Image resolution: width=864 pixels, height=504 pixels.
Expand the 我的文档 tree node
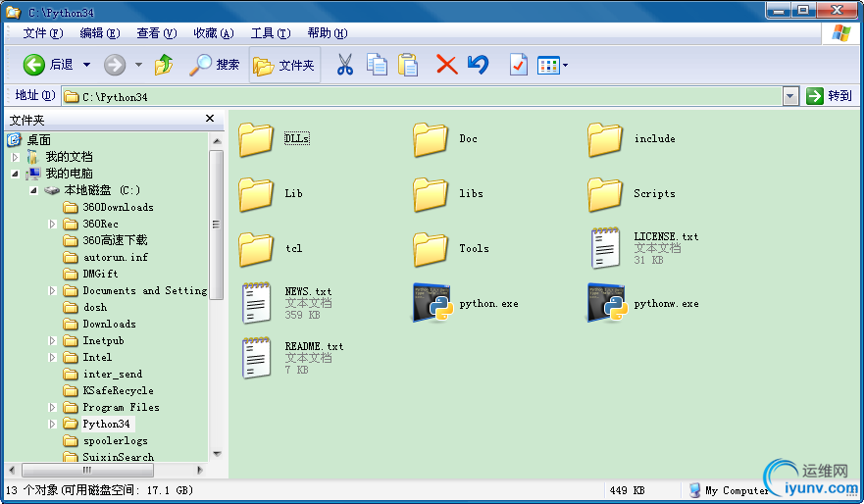pyautogui.click(x=16, y=157)
